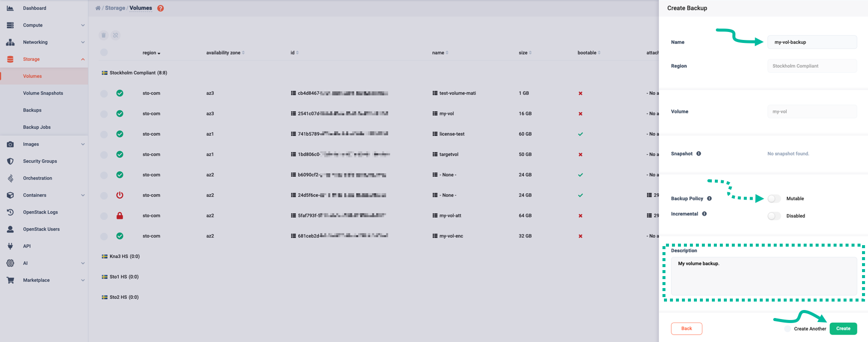Select the my-vol row checkbox
The height and width of the screenshot is (342, 868).
click(104, 114)
